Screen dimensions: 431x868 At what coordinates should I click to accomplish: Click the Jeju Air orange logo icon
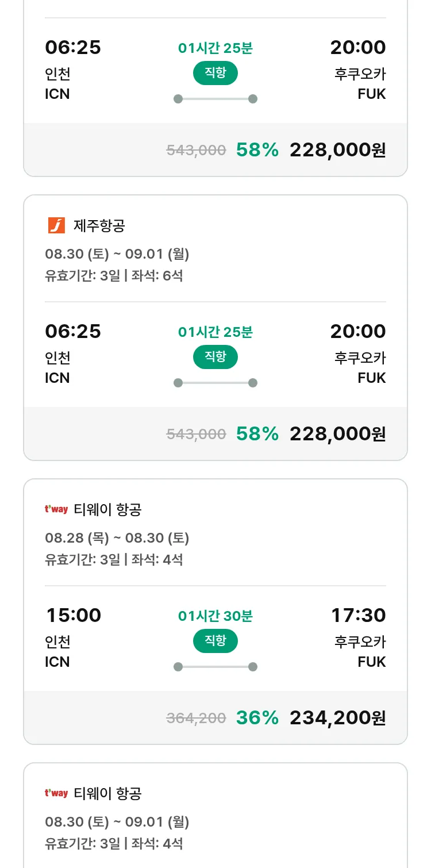56,226
